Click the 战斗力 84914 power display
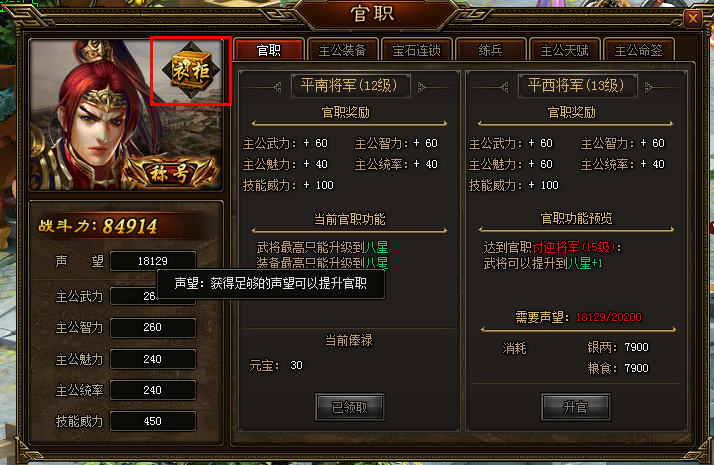The image size is (714, 465). click(99, 226)
